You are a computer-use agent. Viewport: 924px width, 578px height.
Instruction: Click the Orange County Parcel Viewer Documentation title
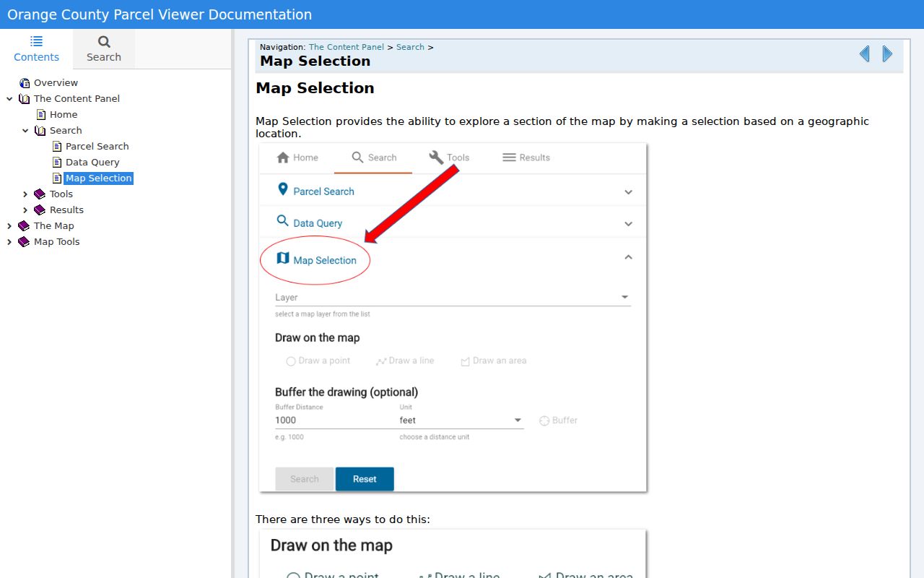point(160,14)
